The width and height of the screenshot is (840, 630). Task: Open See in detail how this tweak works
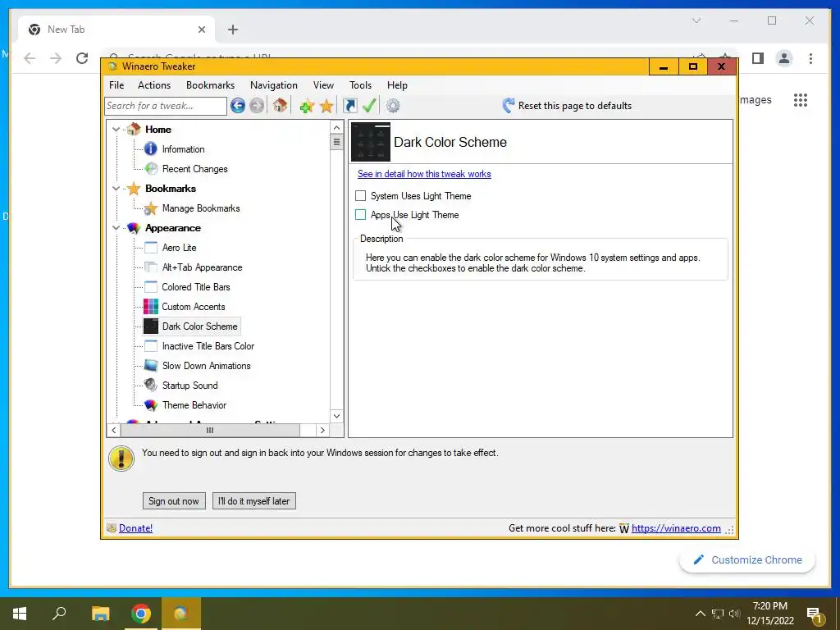pyautogui.click(x=424, y=174)
